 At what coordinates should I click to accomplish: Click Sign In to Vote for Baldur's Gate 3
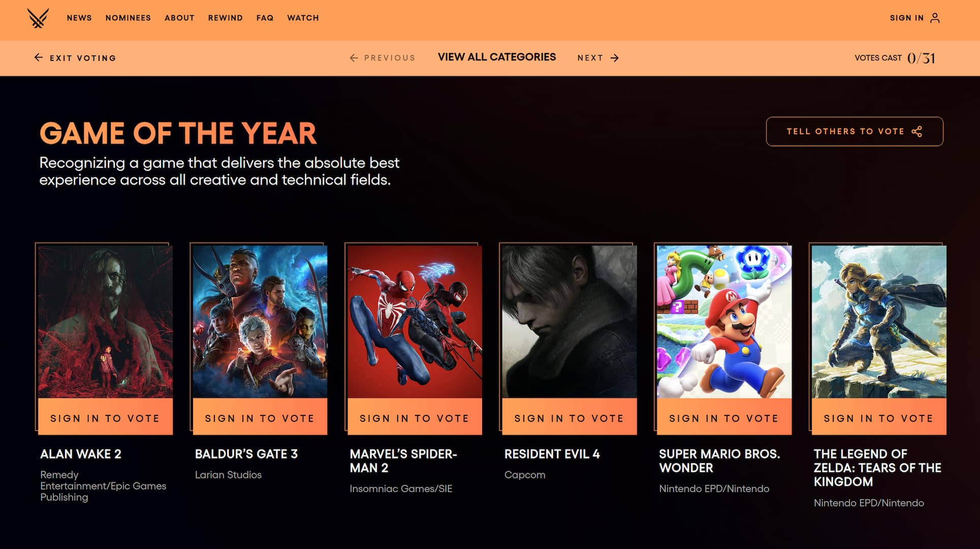(260, 418)
